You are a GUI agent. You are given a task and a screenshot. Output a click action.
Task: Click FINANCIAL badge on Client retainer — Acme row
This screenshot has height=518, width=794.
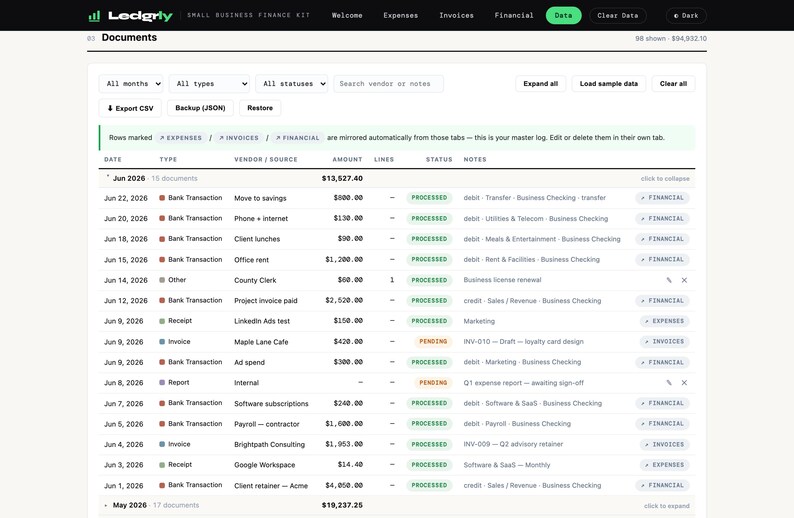tap(662, 486)
